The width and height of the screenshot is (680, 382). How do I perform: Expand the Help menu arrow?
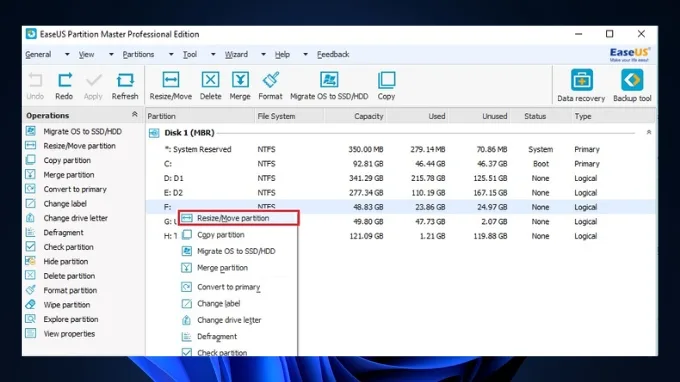pyautogui.click(x=305, y=55)
